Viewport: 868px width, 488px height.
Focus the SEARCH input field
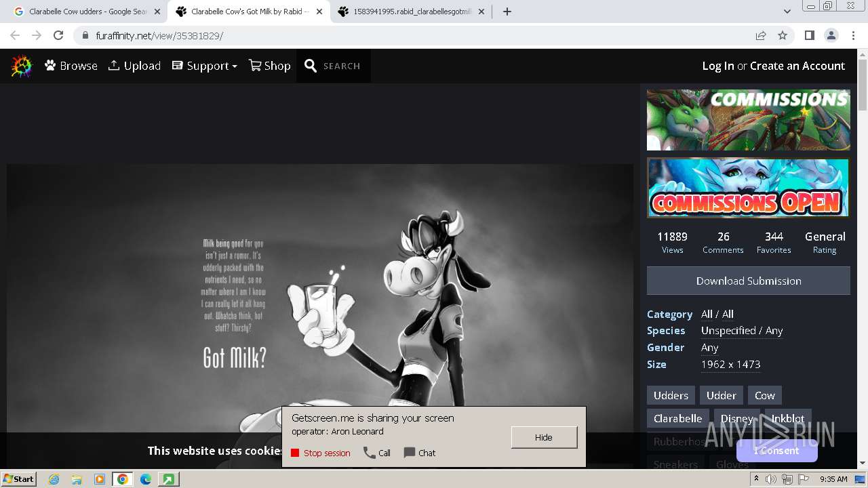(342, 66)
